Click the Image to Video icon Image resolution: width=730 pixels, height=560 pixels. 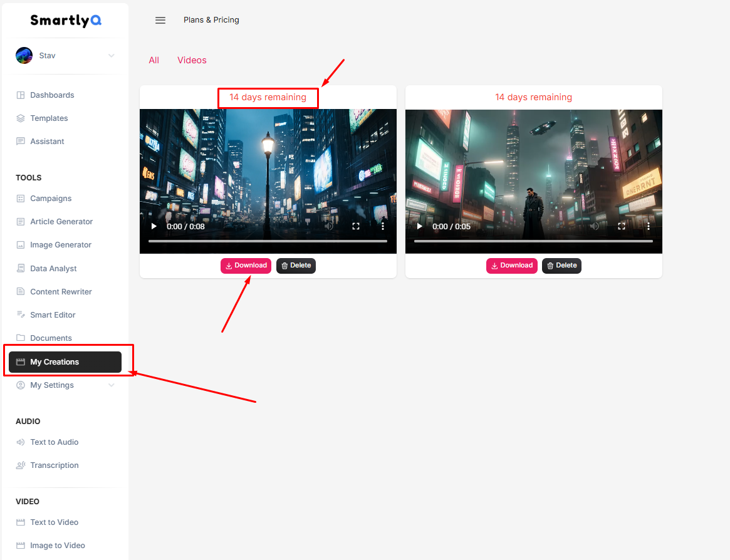(21, 545)
